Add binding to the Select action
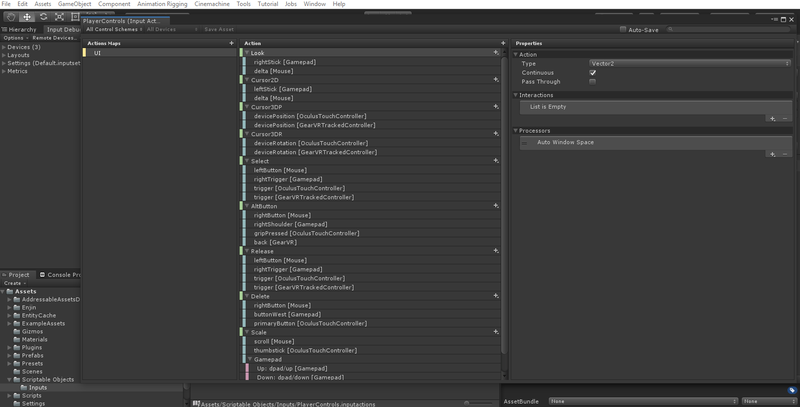The height and width of the screenshot is (407, 800). pos(495,161)
